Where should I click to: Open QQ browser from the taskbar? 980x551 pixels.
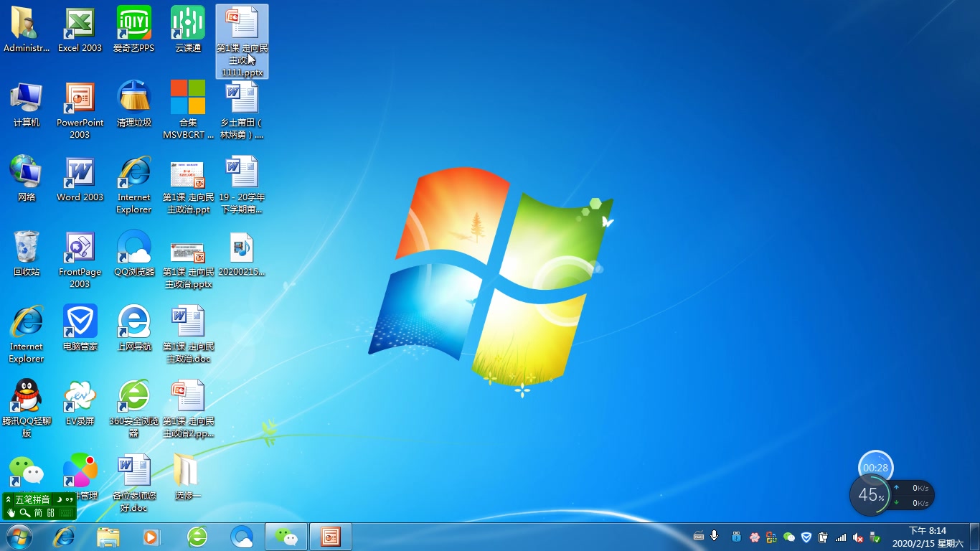point(242,537)
